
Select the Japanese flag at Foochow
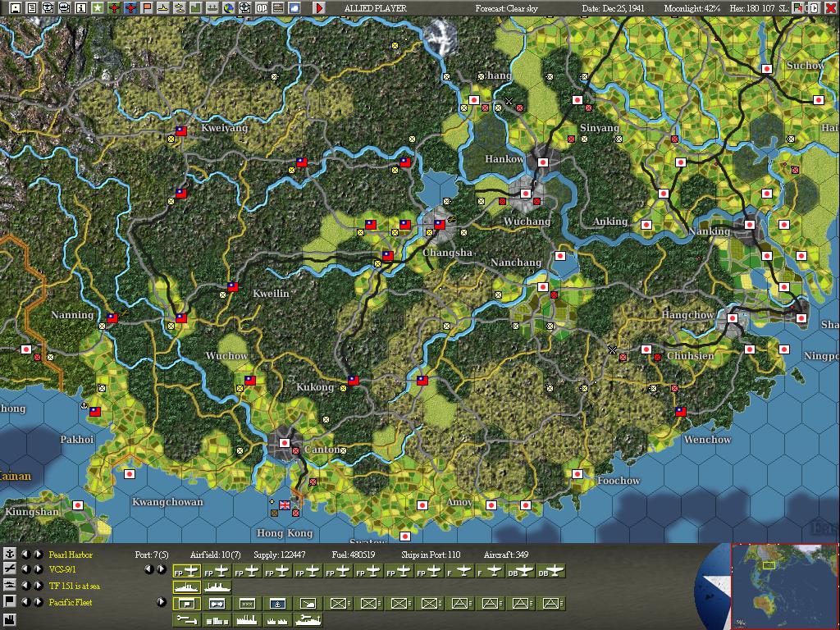click(x=577, y=474)
